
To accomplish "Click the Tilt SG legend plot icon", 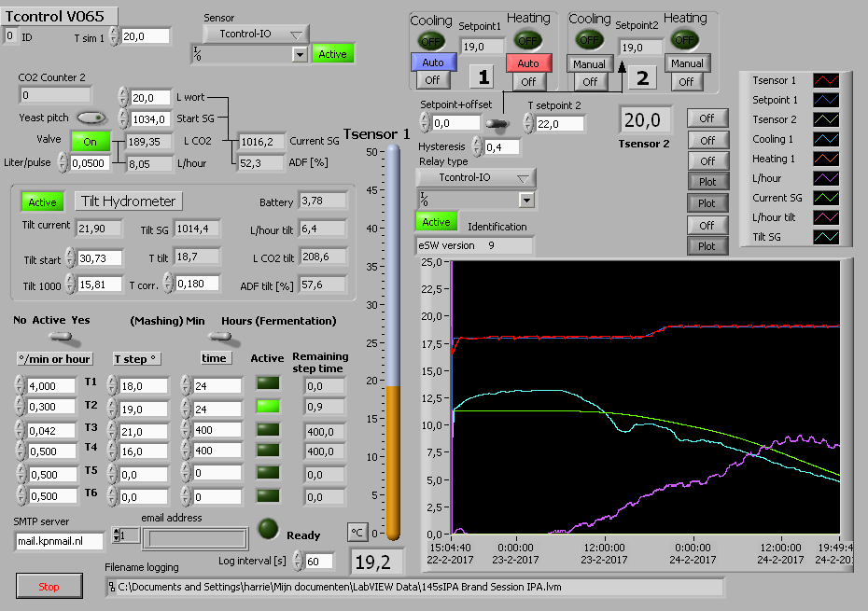I will pyautogui.click(x=827, y=238).
